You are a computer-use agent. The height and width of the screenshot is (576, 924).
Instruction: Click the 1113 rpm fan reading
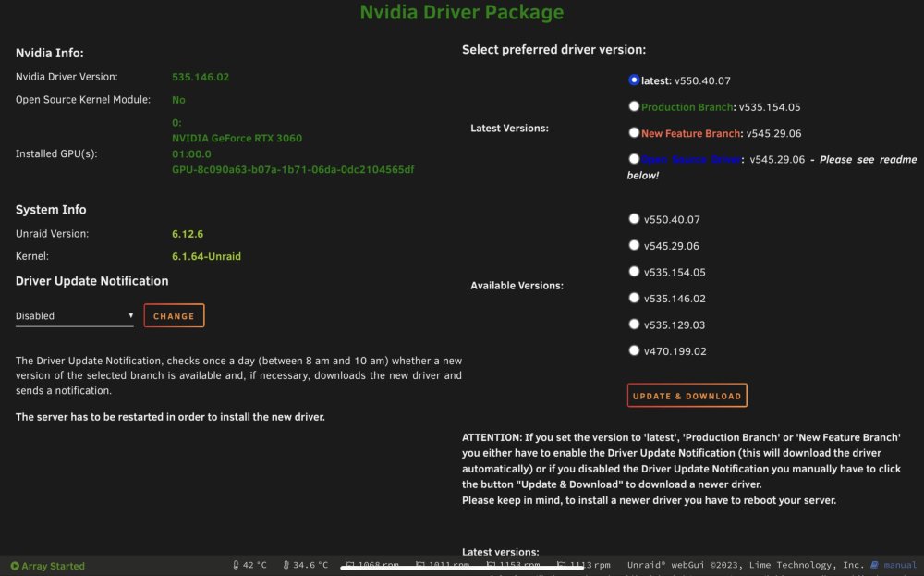pyautogui.click(x=590, y=565)
